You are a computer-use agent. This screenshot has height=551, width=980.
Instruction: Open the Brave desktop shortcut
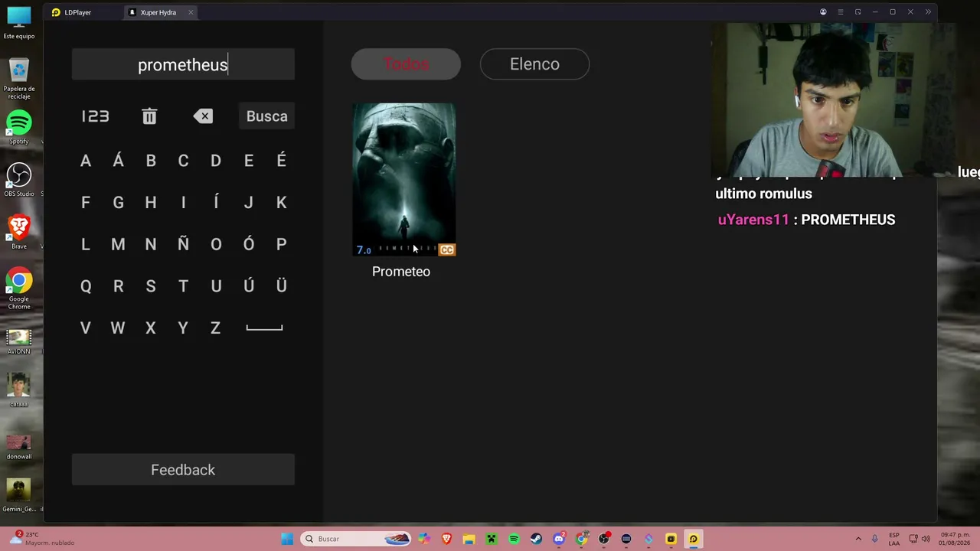[x=19, y=233]
